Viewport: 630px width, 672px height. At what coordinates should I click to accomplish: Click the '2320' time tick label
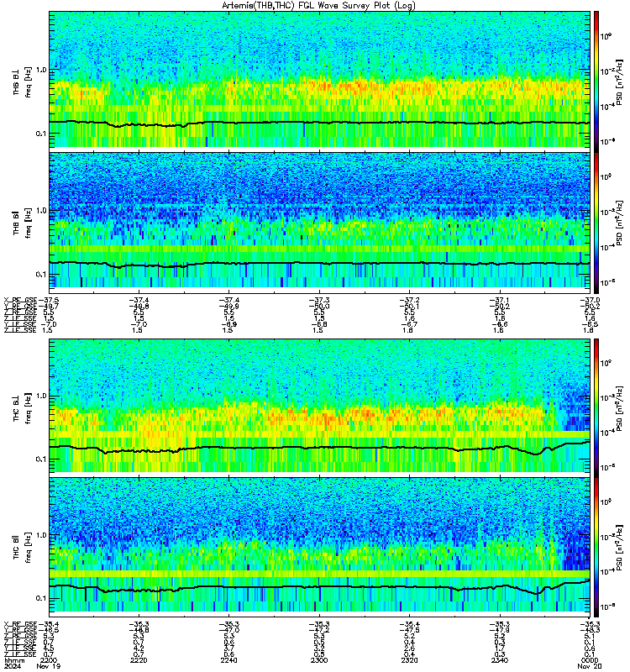pos(409,660)
